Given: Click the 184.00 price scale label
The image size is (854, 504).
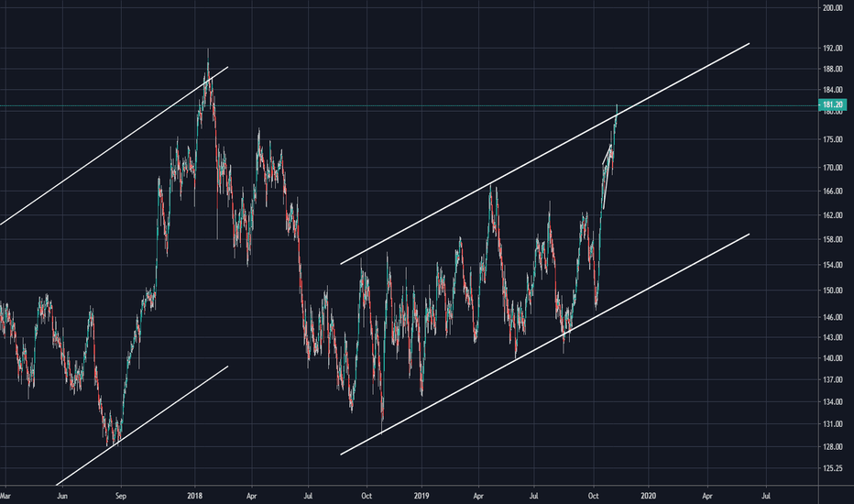Looking at the screenshot, I should click(x=833, y=90).
